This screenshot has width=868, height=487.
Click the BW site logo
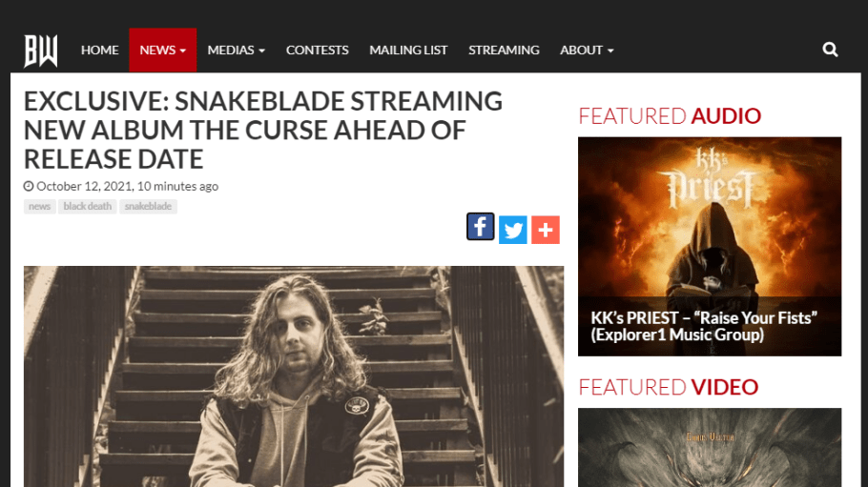[x=40, y=51]
